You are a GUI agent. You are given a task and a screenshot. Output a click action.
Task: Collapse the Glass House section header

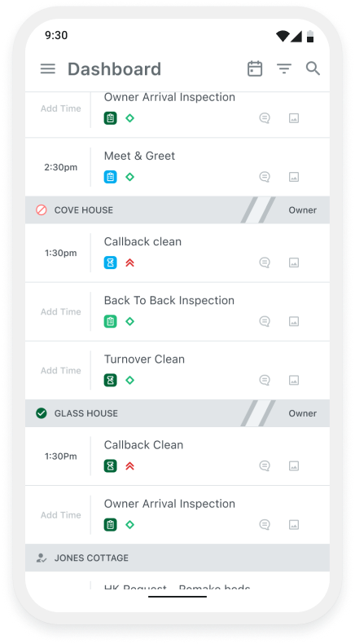coord(177,413)
